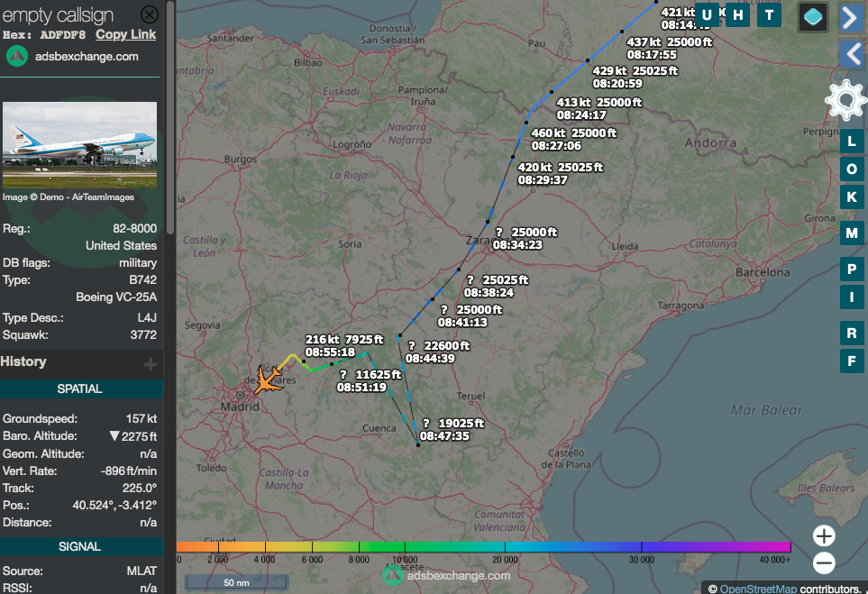Toggle the I button on the map
868x594 pixels.
(852, 297)
